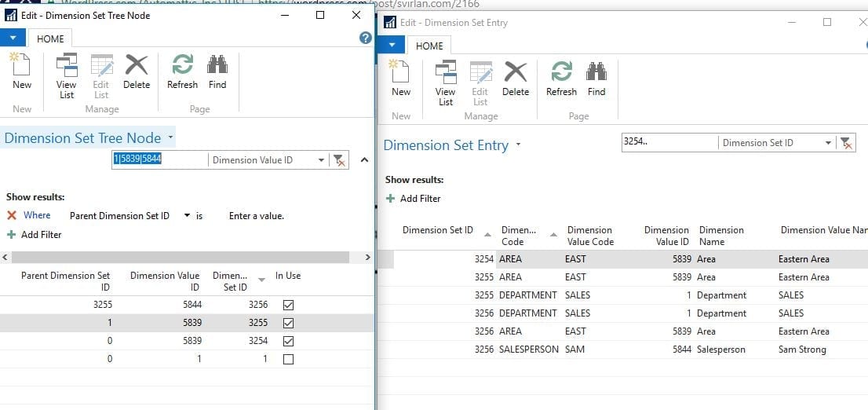Open Dimension Value ID filter field dropdown

[x=321, y=160]
